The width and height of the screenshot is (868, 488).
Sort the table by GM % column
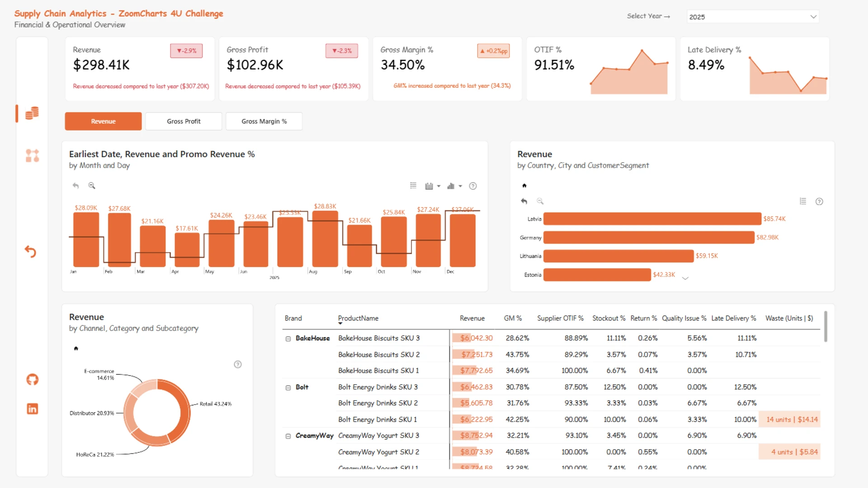513,319
